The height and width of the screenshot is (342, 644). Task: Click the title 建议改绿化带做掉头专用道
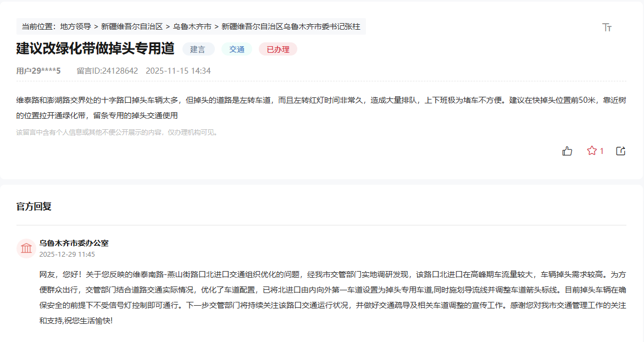pos(95,48)
